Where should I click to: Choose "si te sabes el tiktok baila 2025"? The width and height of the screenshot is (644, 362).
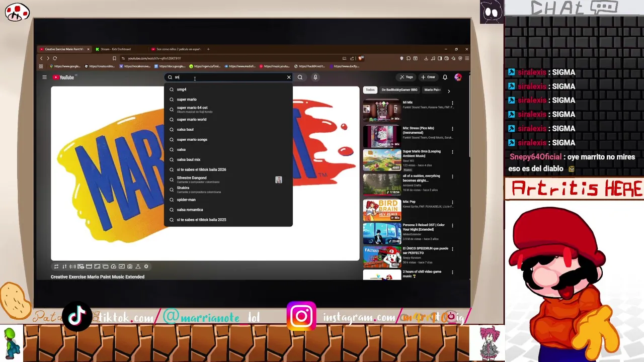[x=228, y=220]
